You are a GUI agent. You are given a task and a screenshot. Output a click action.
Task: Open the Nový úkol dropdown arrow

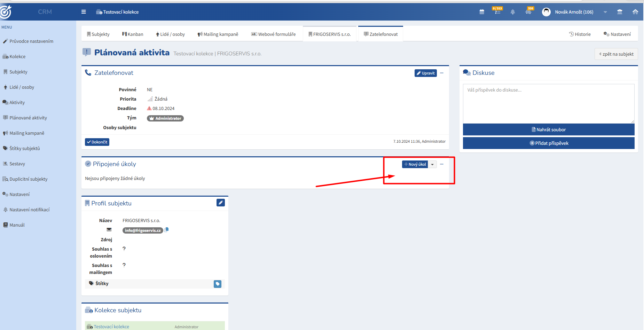(x=432, y=164)
